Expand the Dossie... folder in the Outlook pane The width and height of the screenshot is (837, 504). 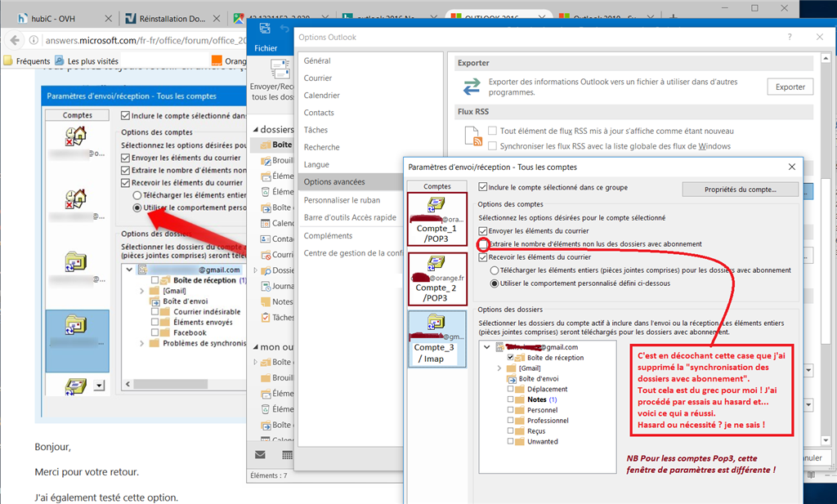click(x=255, y=270)
